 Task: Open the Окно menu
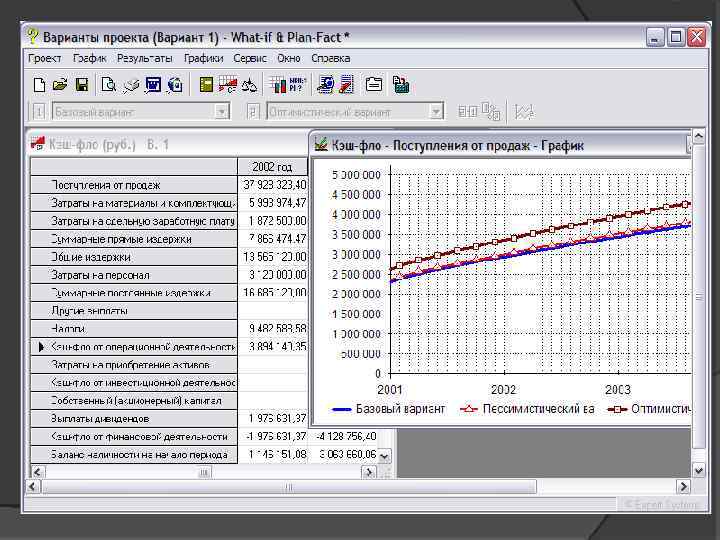pyautogui.click(x=289, y=58)
